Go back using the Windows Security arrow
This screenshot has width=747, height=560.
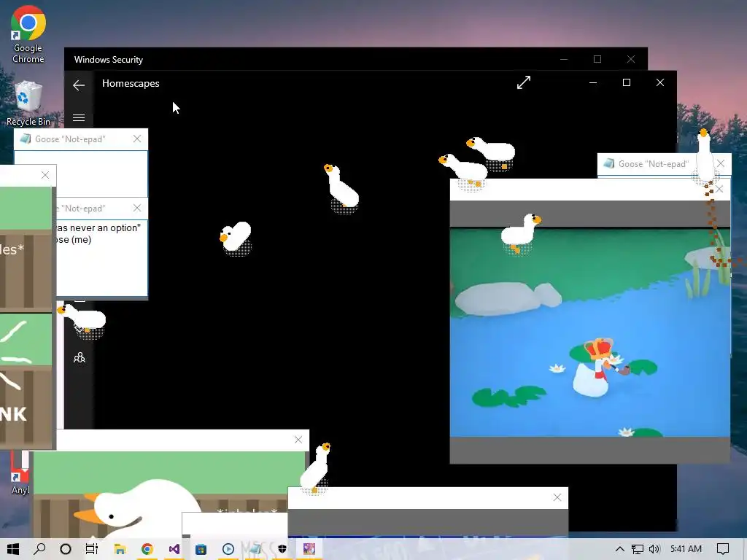[79, 85]
